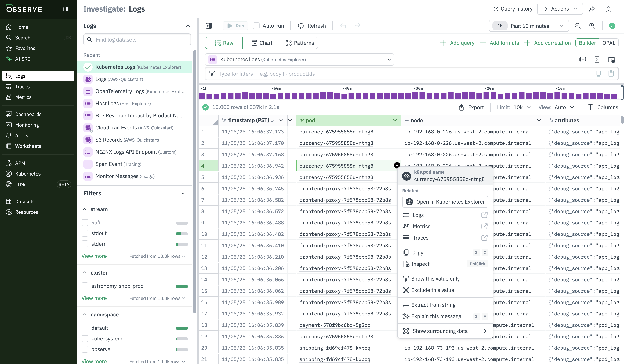The image size is (624, 364).
Task: Select Exclude this value menu item
Action: [432, 290]
